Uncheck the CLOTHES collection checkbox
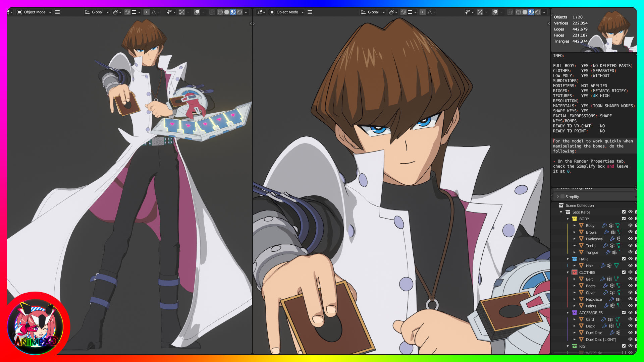The height and width of the screenshot is (362, 644). click(x=624, y=272)
